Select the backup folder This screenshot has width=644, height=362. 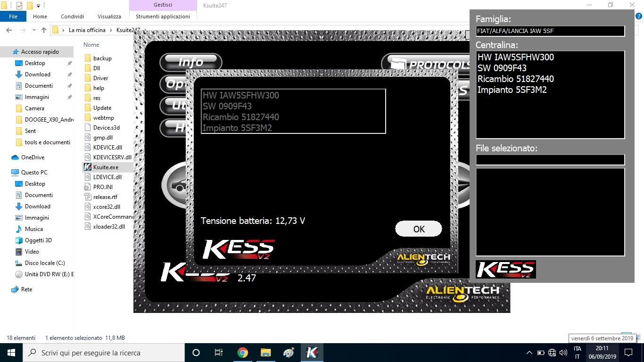point(102,58)
